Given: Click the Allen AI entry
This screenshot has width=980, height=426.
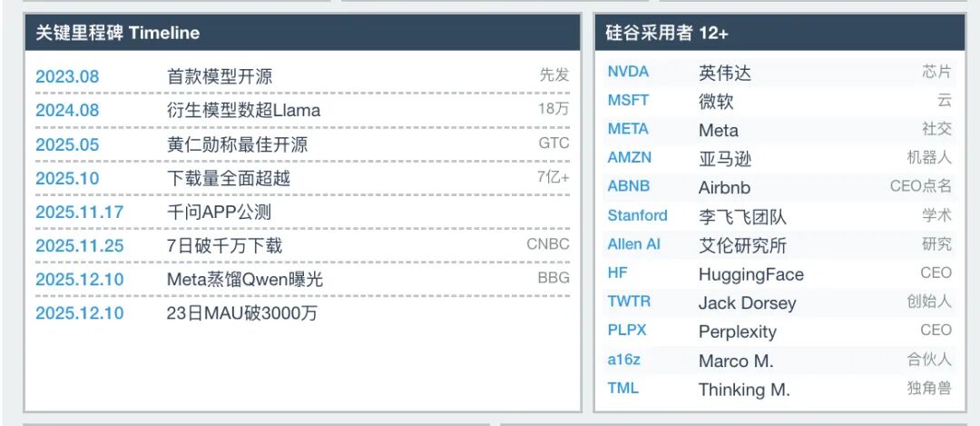Looking at the screenshot, I should [x=633, y=244].
